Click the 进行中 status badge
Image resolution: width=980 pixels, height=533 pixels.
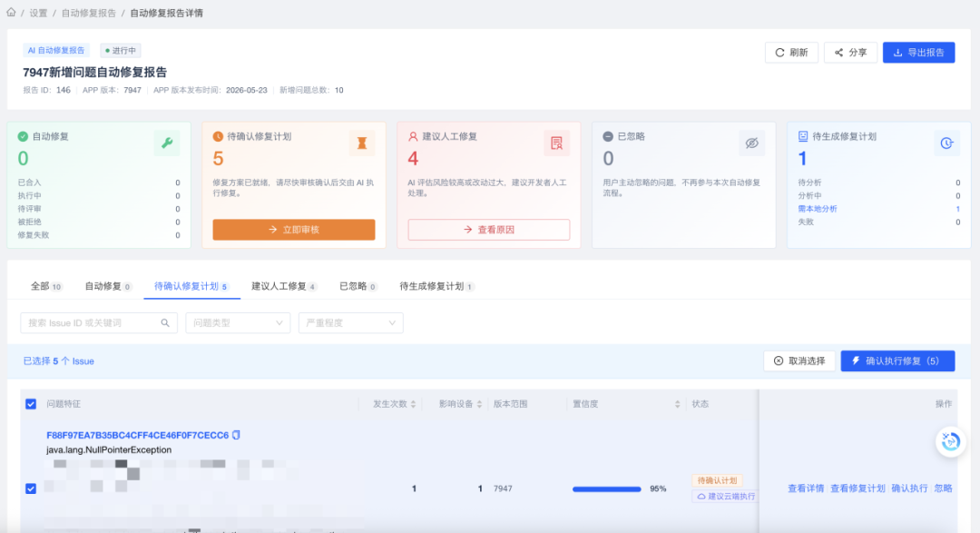(x=121, y=51)
